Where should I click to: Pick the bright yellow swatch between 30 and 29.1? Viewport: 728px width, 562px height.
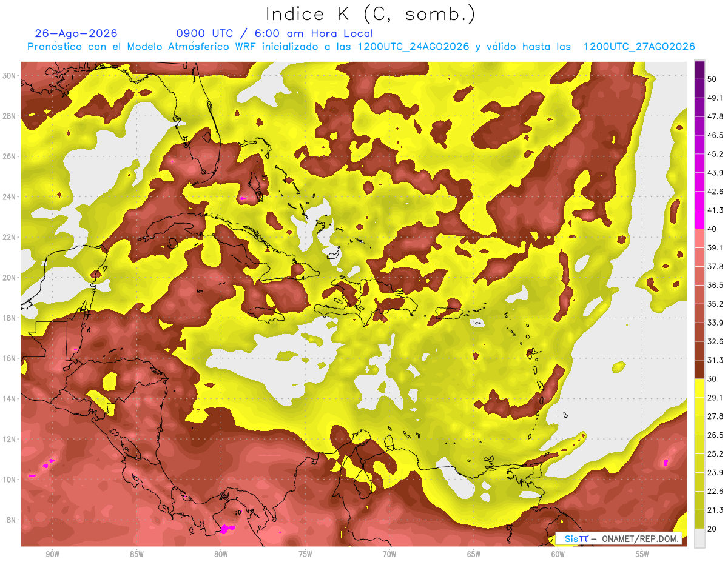pyautogui.click(x=699, y=388)
